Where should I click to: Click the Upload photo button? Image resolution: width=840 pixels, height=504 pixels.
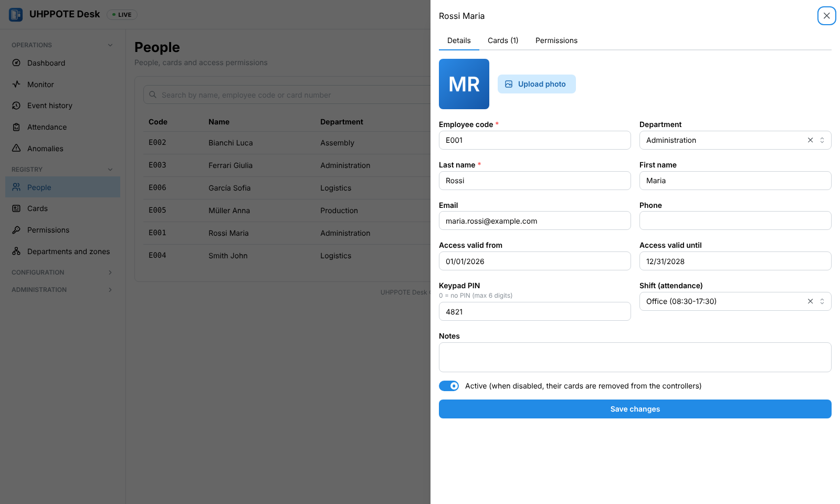pos(537,84)
